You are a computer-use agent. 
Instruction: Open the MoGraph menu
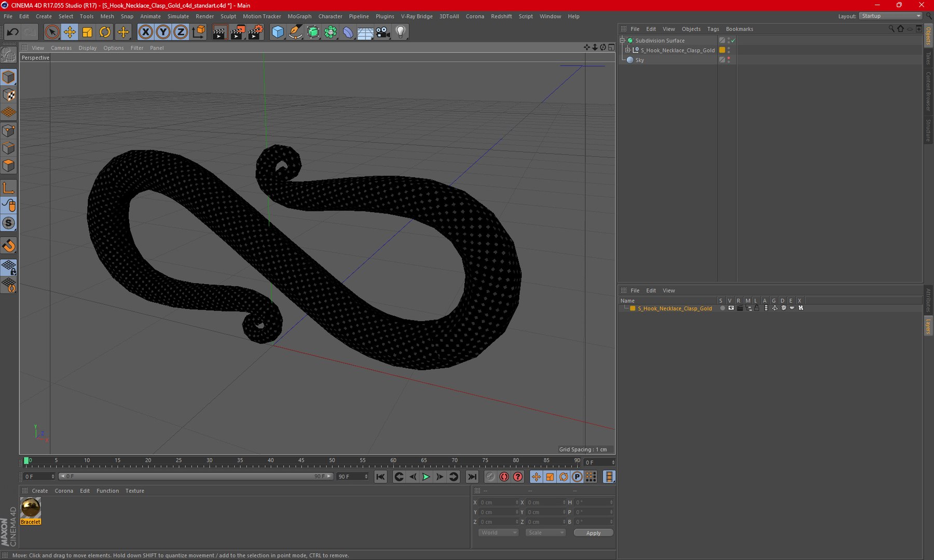(x=299, y=17)
